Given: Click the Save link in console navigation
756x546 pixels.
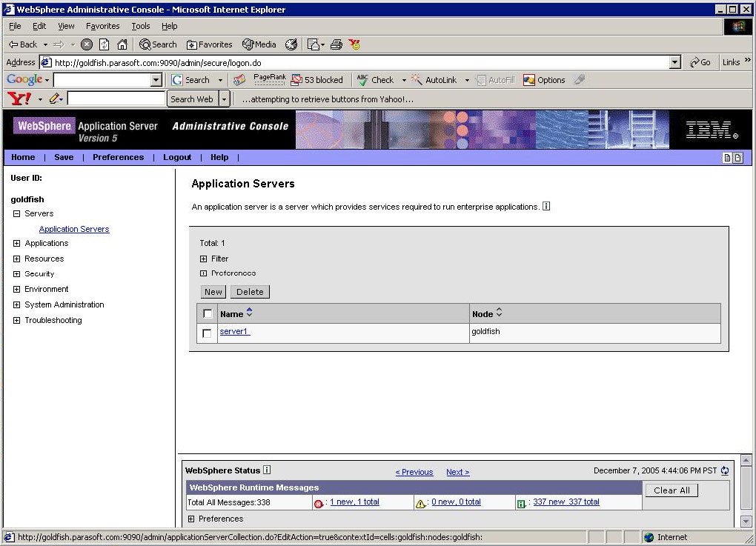Looking at the screenshot, I should pyautogui.click(x=64, y=157).
